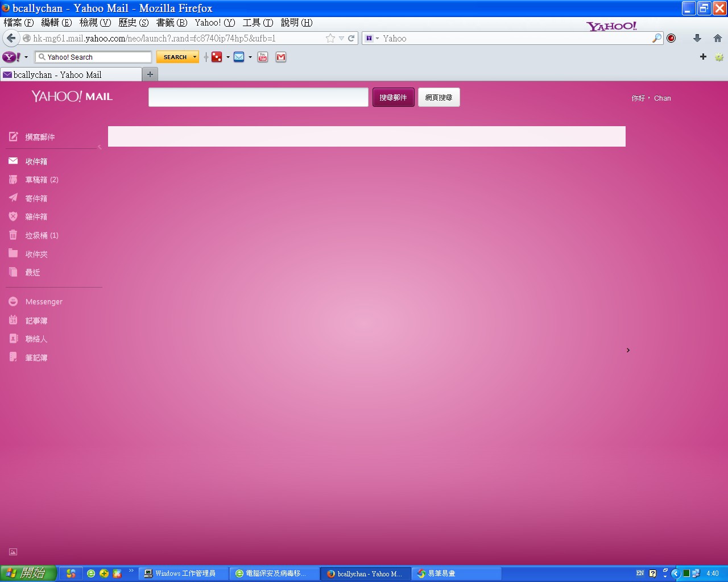Open the 工具 (Tools) menu
728x582 pixels.
click(258, 23)
